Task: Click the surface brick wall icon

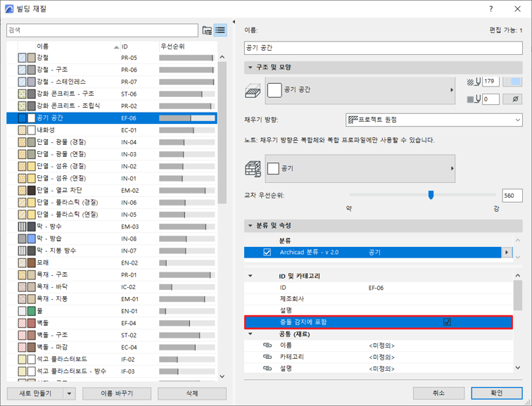Action: coord(253,169)
